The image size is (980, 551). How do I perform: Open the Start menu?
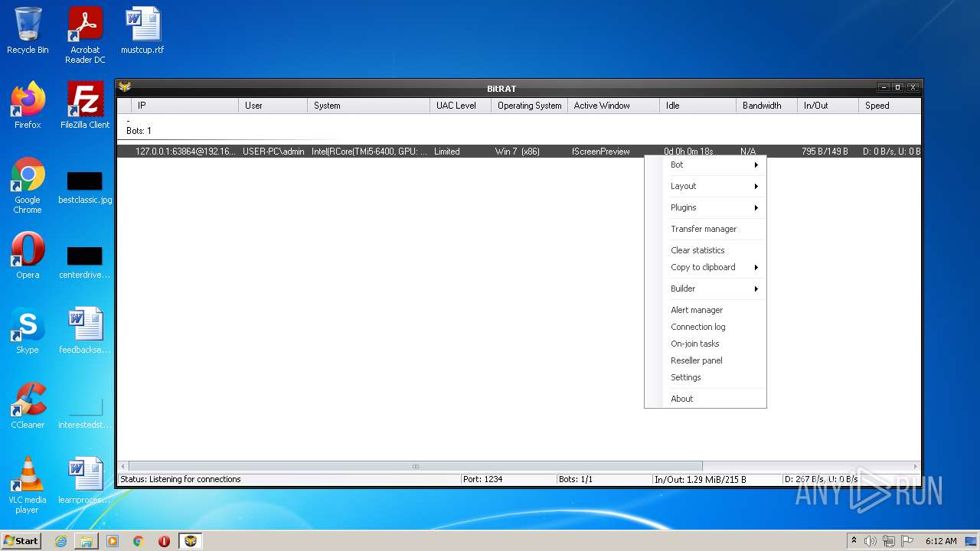pos(21,541)
